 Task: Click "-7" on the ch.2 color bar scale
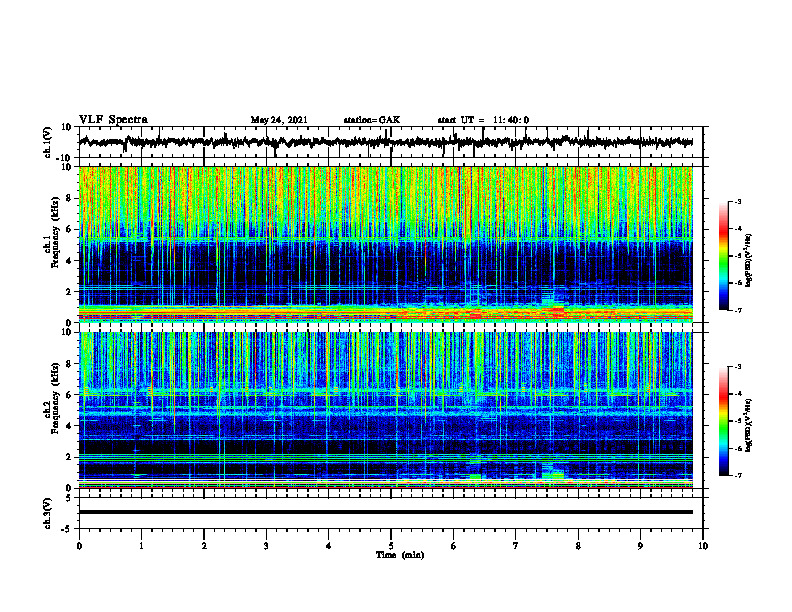tap(738, 475)
